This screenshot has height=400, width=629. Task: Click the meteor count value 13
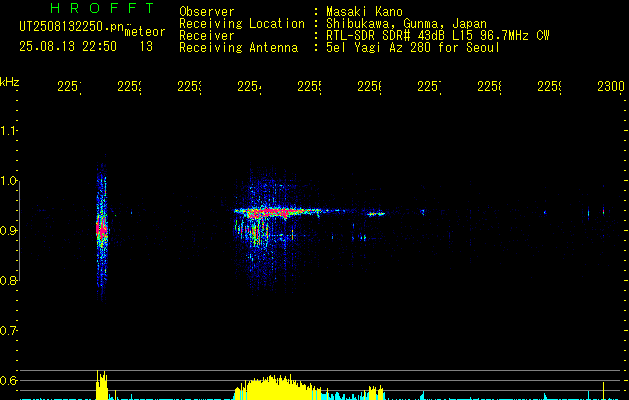(146, 46)
